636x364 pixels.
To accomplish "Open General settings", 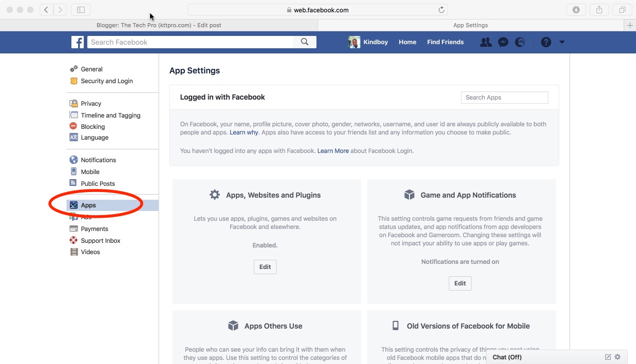I will pyautogui.click(x=91, y=69).
